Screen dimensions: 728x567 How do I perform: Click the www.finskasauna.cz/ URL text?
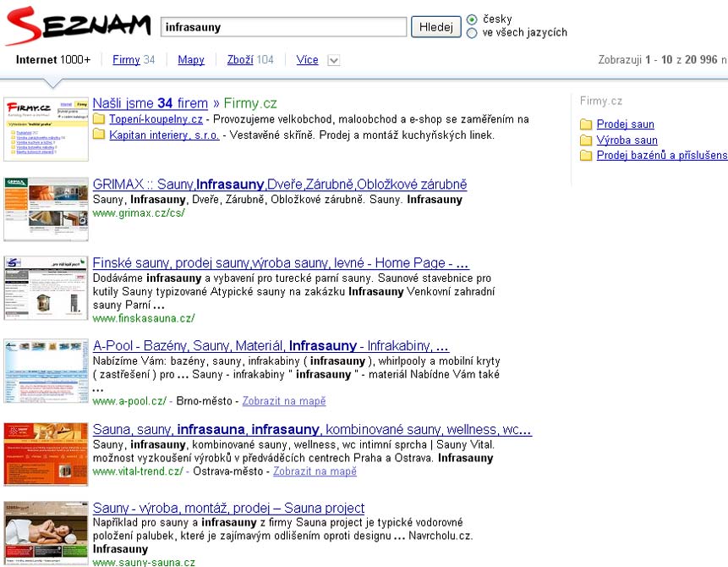click(144, 318)
